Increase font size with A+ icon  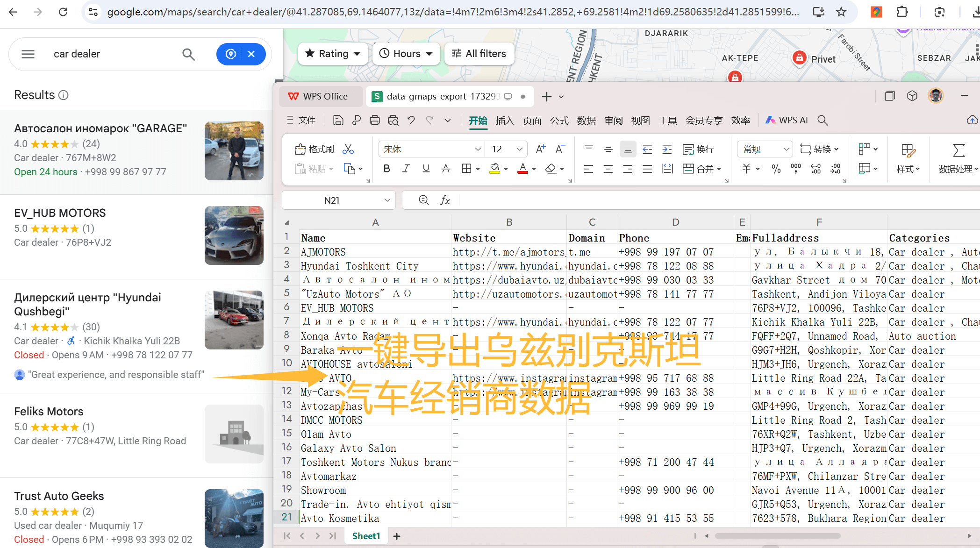pyautogui.click(x=540, y=149)
